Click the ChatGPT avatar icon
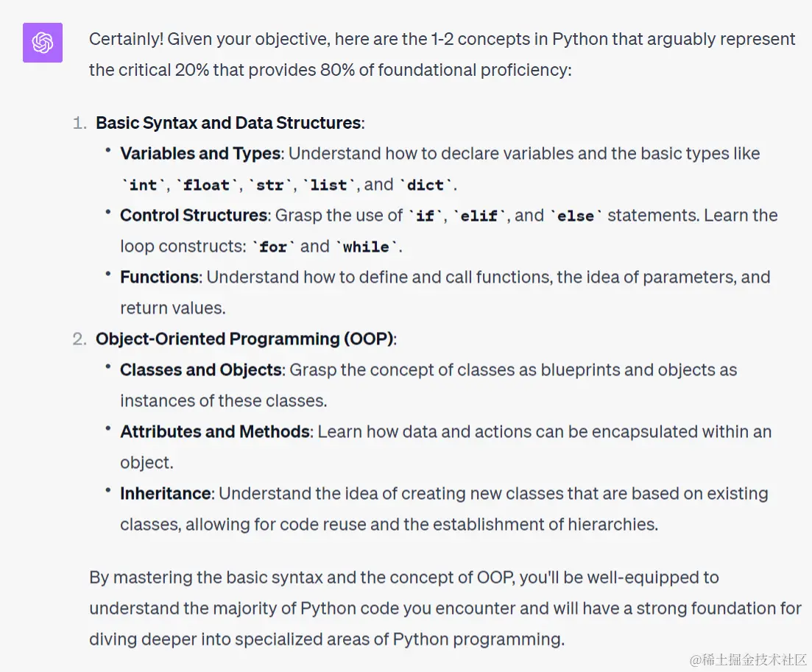Image resolution: width=812 pixels, height=672 pixels. 43,43
